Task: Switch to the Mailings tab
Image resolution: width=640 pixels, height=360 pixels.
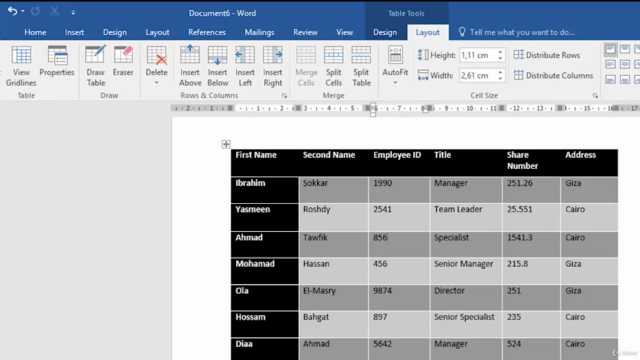Action: (x=260, y=32)
